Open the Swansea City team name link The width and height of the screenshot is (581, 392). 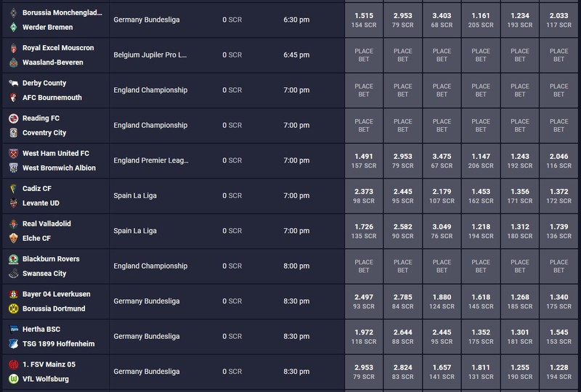click(x=44, y=274)
